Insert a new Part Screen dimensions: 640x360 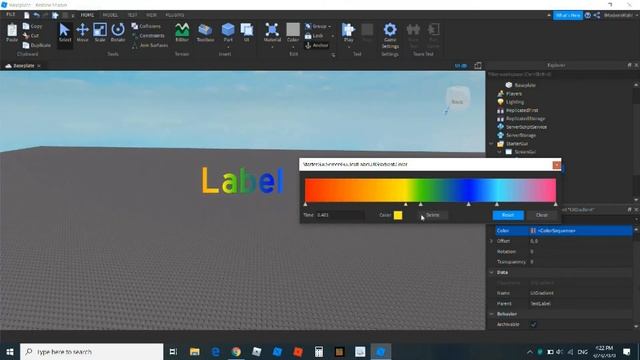tap(228, 32)
